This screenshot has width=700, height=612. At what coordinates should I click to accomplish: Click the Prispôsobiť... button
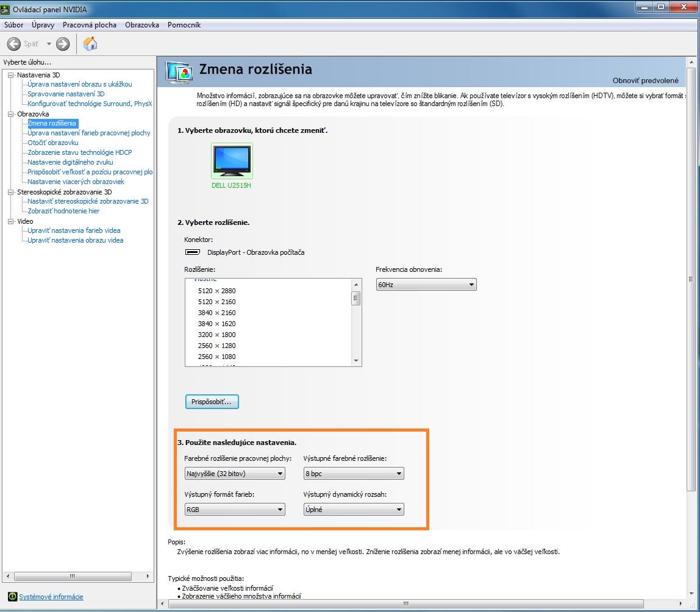pyautogui.click(x=212, y=402)
